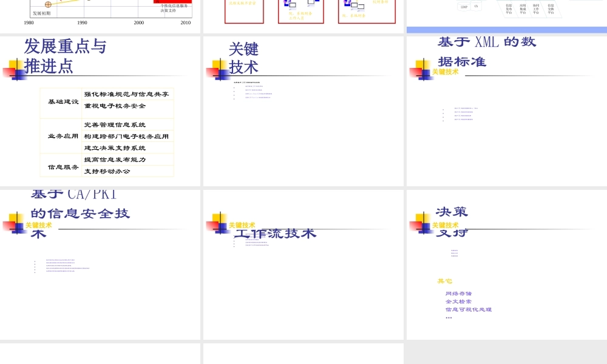Image resolution: width=607 pixels, height=364 pixels.
Task: Click the 应用集成平台 shape
Action: [523, 8]
